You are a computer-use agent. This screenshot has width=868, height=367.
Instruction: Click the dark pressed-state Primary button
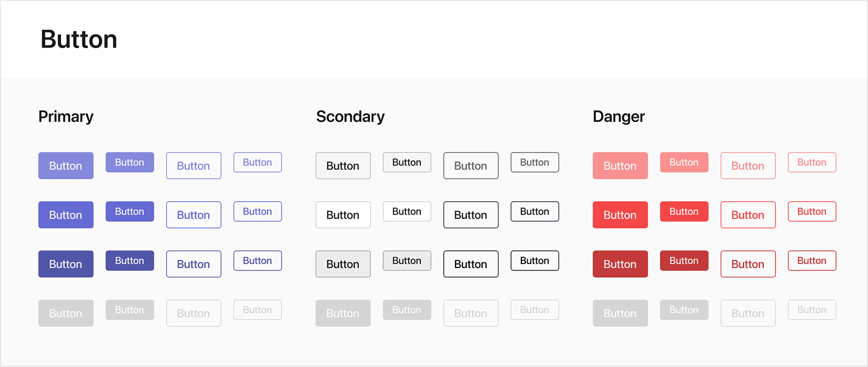coord(66,264)
